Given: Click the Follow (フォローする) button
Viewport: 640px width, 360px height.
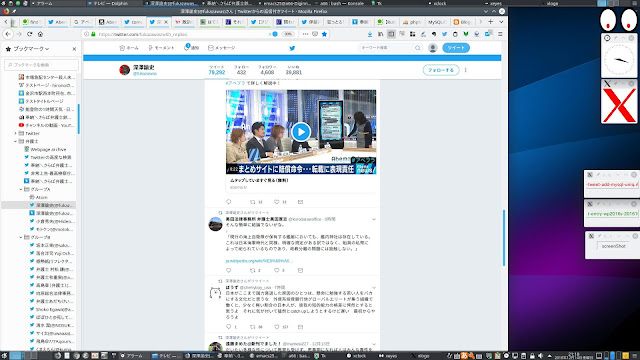Looking at the screenshot, I should [x=441, y=70].
